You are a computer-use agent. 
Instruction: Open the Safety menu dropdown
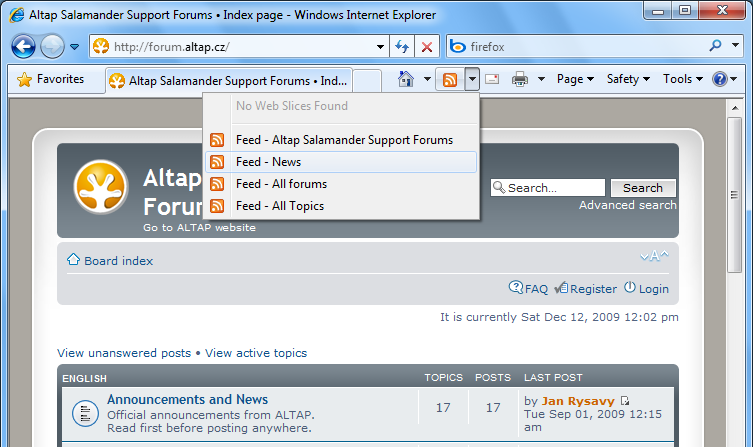tap(628, 79)
